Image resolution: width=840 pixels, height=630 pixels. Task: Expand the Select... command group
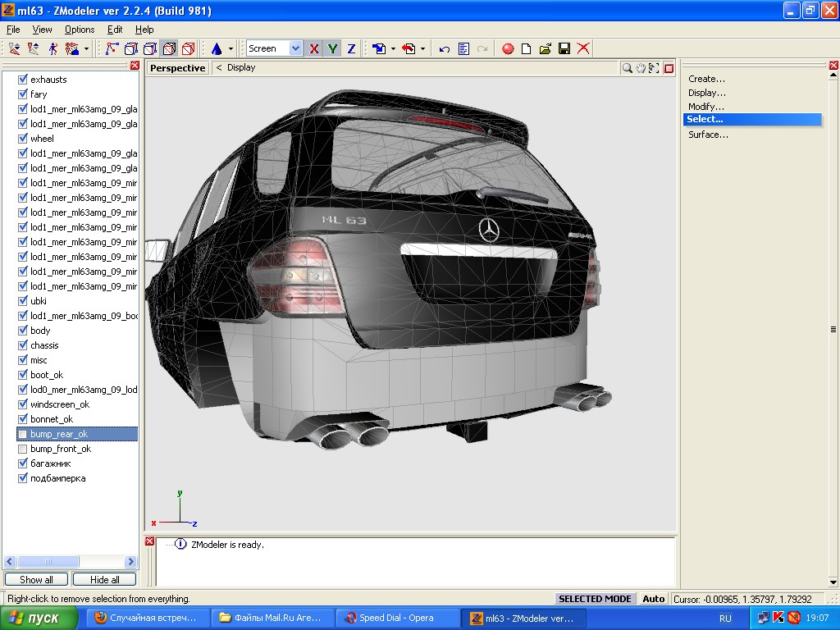[x=753, y=120]
